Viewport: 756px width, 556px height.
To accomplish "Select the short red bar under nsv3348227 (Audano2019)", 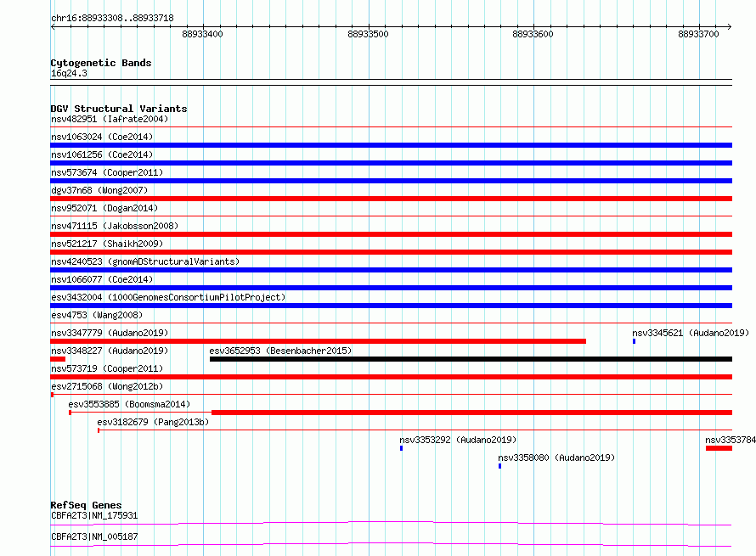I will (x=58, y=359).
